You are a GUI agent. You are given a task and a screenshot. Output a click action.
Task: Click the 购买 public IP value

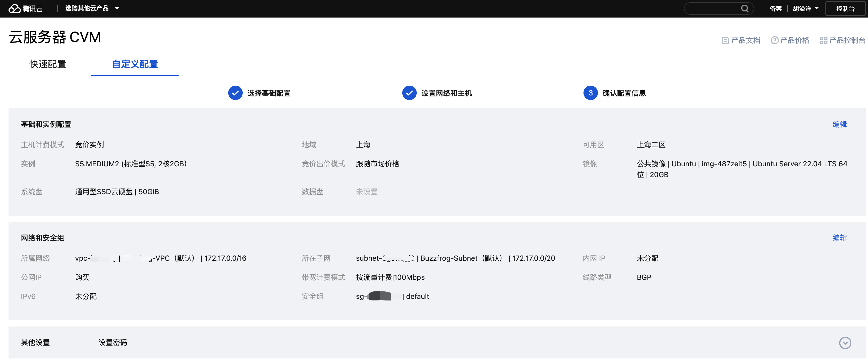coord(82,277)
